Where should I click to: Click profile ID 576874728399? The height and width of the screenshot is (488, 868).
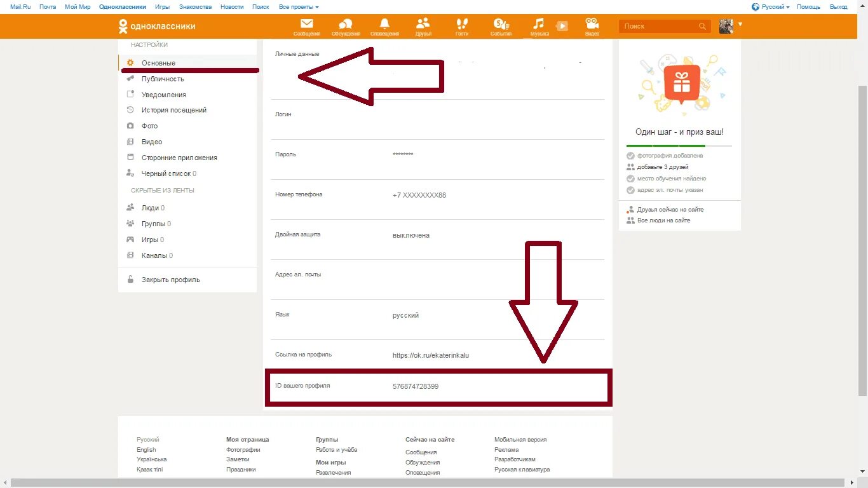(416, 386)
